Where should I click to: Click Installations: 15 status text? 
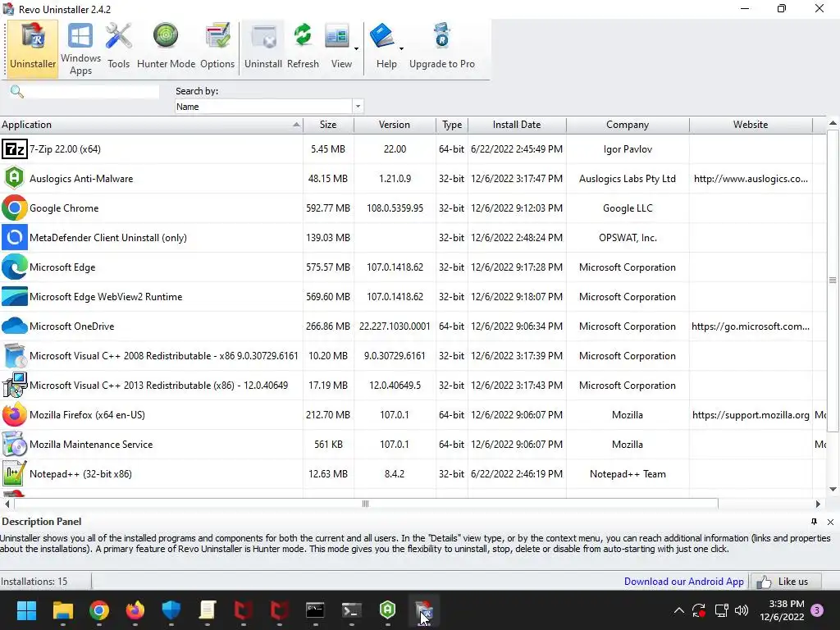(x=34, y=582)
